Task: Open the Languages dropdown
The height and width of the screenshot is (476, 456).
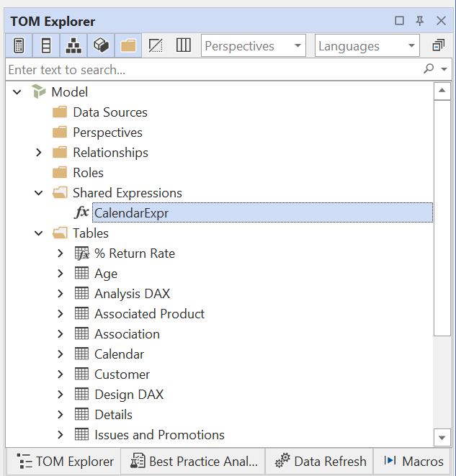Action: point(368,45)
